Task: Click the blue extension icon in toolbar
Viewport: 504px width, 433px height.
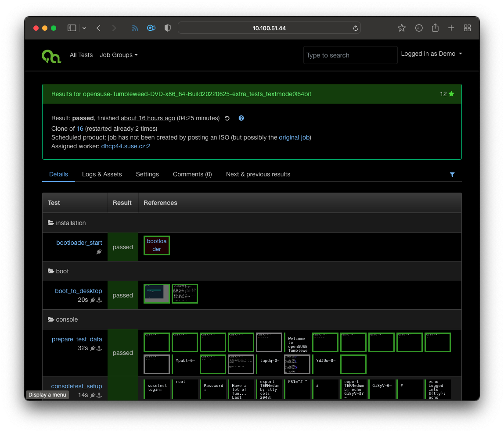Action: pyautogui.click(x=151, y=28)
